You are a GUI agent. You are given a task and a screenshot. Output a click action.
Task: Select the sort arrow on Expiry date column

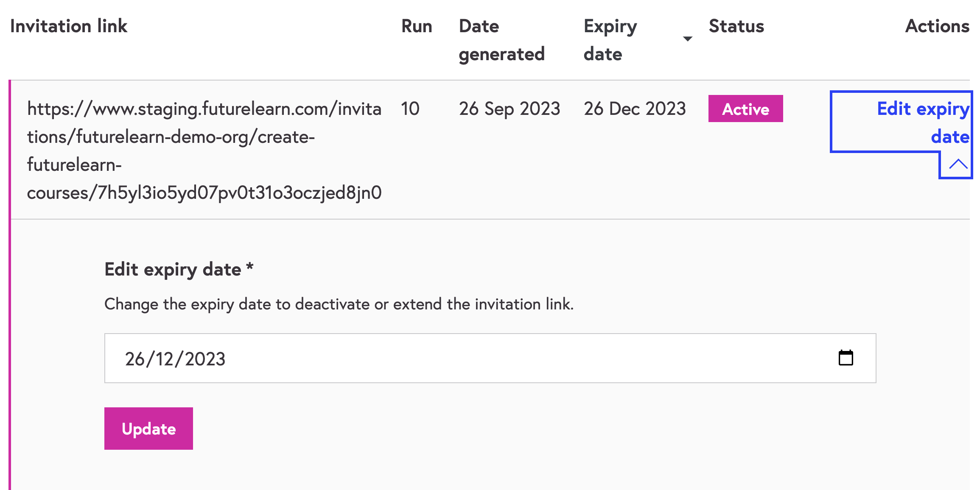pos(687,38)
